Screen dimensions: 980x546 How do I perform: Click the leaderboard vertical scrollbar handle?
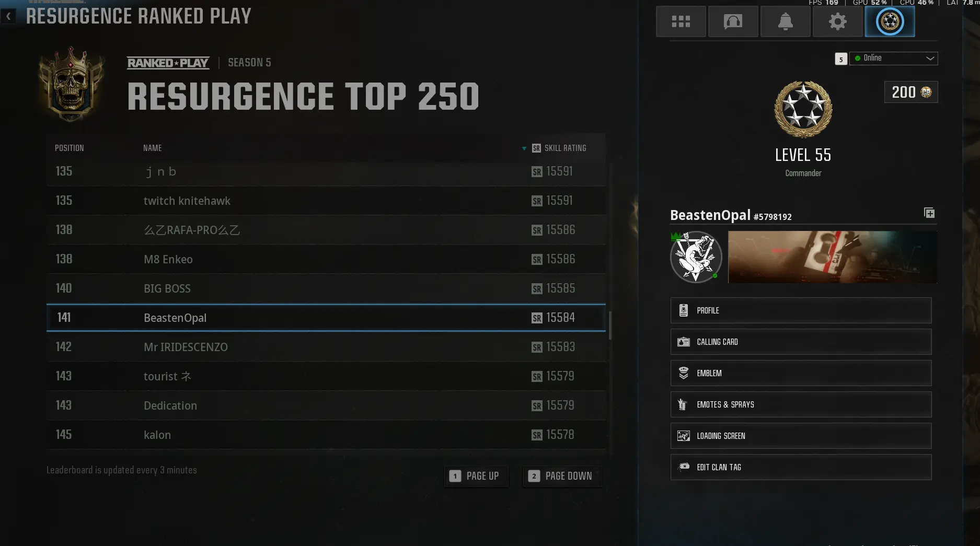[x=610, y=325]
